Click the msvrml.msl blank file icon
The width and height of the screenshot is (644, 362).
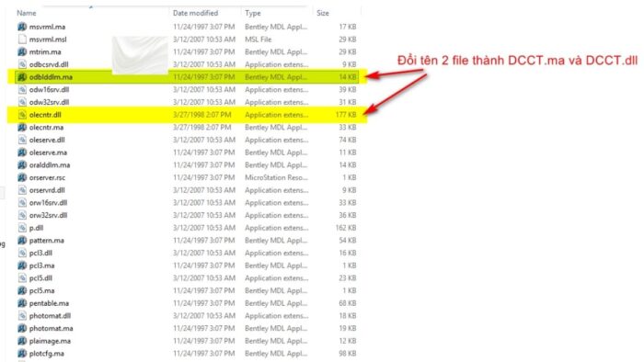tap(22, 40)
